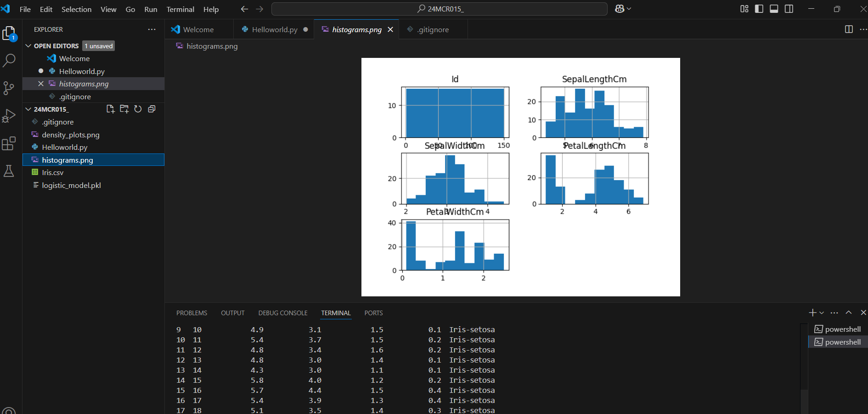868x414 pixels.
Task: Switch to the .gitignore editor tab
Action: click(x=433, y=29)
